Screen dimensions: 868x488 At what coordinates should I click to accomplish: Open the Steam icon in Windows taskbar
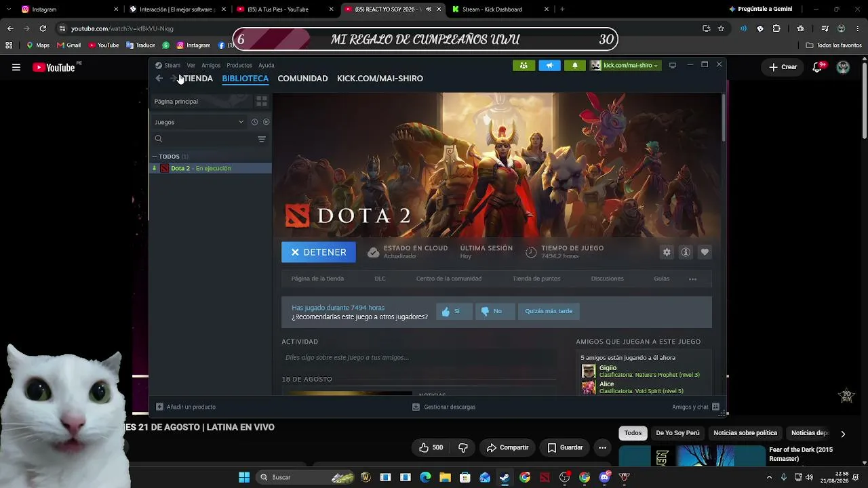pos(505,477)
